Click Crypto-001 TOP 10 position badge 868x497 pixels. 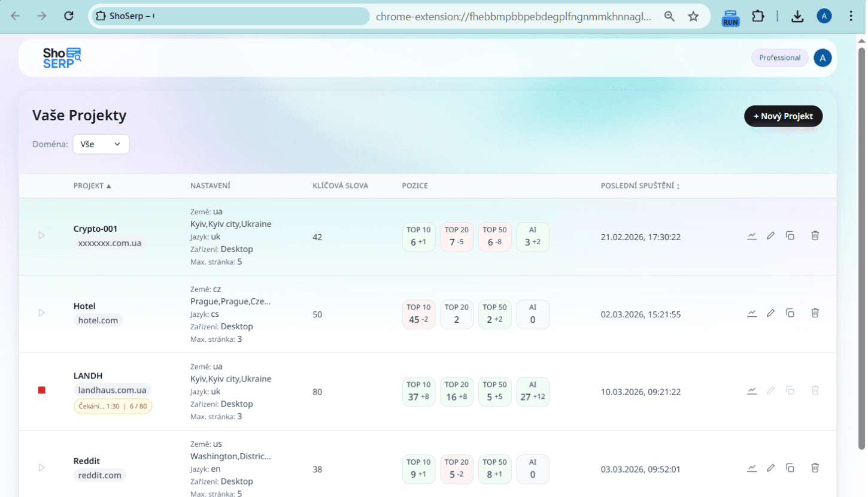[418, 237]
